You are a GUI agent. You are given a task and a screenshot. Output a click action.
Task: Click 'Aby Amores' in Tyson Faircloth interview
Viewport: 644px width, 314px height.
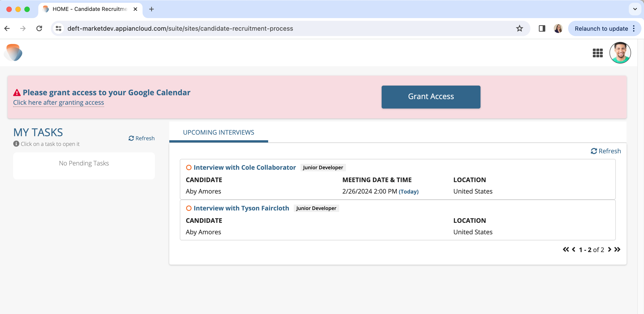point(203,232)
